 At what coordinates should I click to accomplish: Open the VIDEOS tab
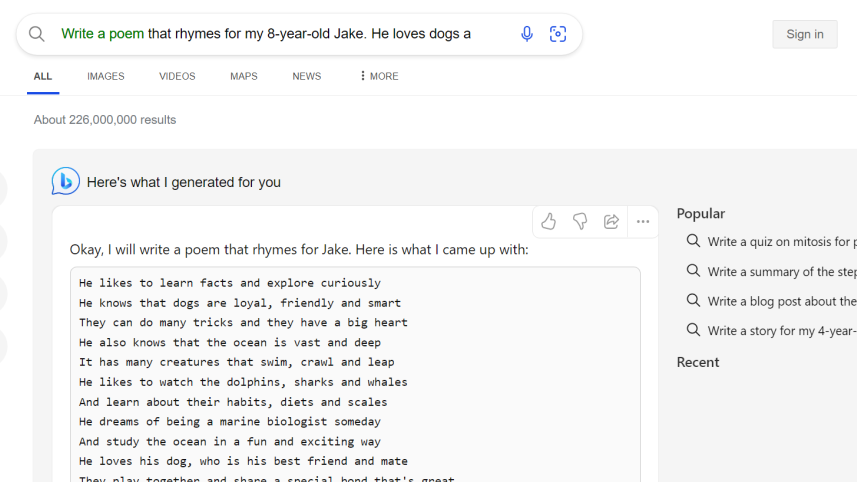coord(177,76)
